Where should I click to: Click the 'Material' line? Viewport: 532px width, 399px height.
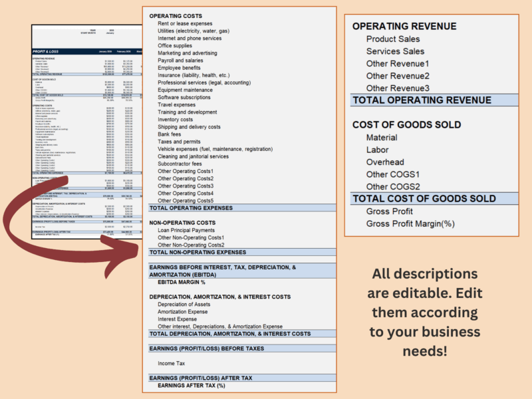tap(382, 138)
